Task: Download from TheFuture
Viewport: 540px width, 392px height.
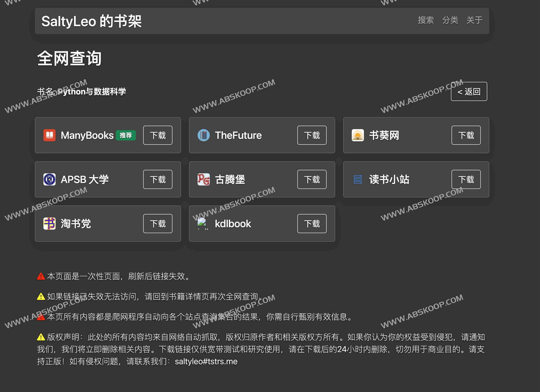Action: [312, 135]
